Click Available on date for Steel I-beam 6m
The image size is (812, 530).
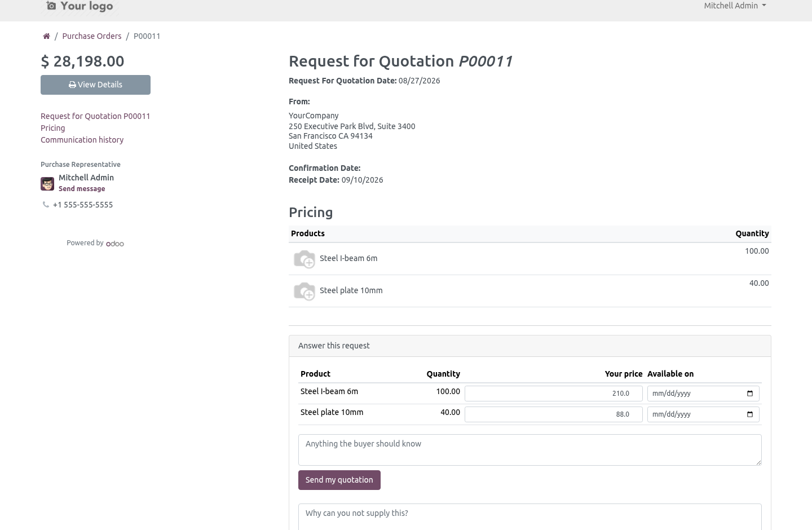click(703, 394)
